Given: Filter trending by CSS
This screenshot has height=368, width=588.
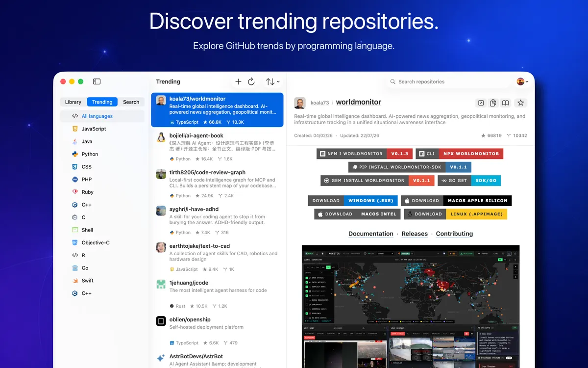Looking at the screenshot, I should pyautogui.click(x=102, y=167).
